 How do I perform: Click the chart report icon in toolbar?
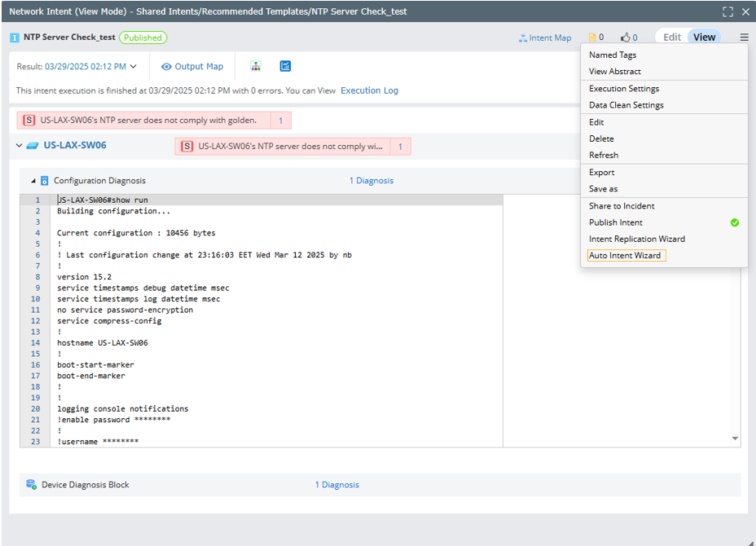pos(285,67)
